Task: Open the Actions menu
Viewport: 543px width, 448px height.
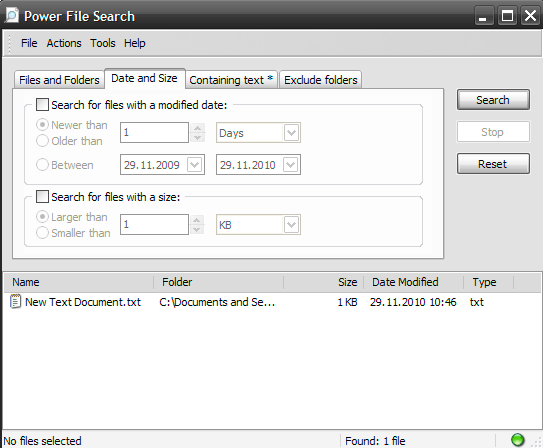Action: (64, 43)
